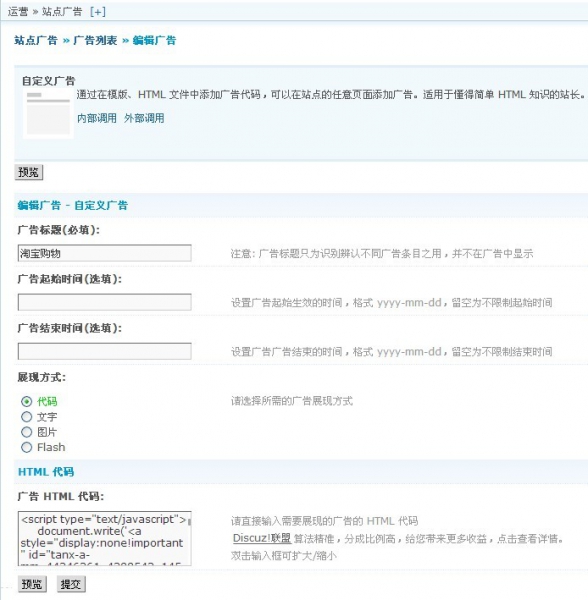Viewport: 588px width, 600px height.
Task: Select the 图片 radio option
Action: 26,432
